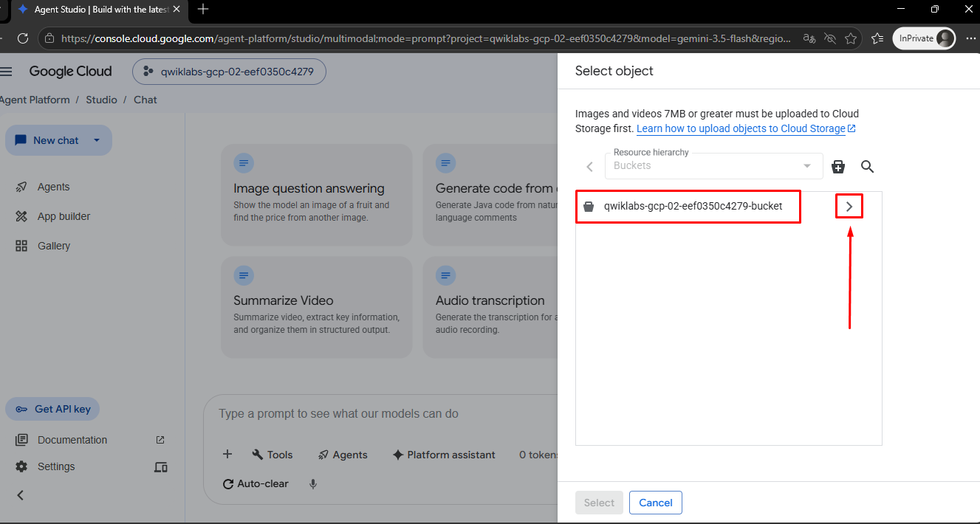
Task: Click the browser favorites star icon
Action: 851,38
